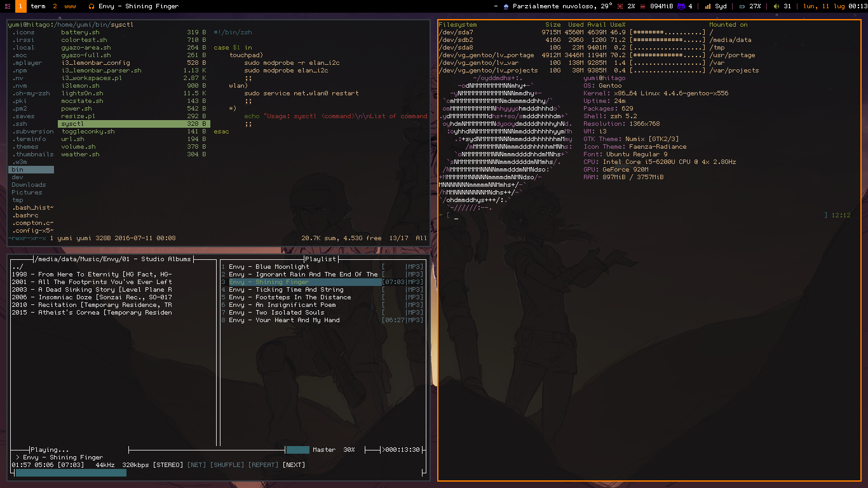Click the terminal prompt cursor in right terminal

pyautogui.click(x=456, y=216)
